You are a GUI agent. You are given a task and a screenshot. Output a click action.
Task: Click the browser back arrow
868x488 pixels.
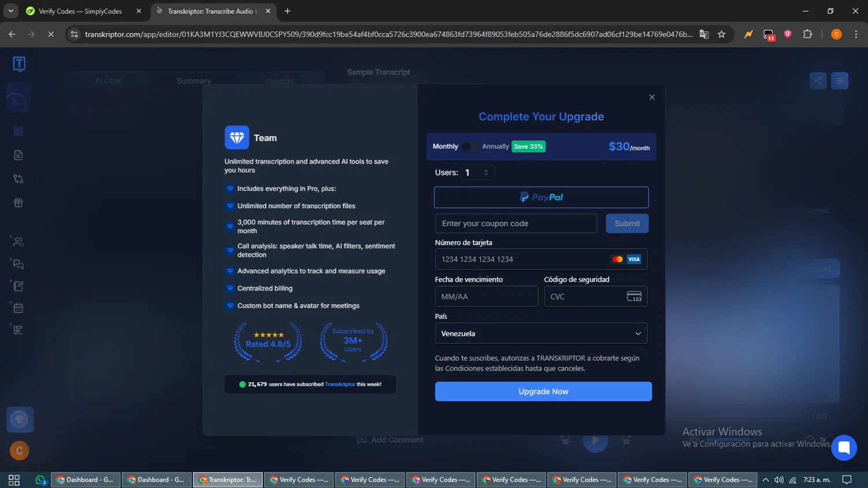[12, 34]
